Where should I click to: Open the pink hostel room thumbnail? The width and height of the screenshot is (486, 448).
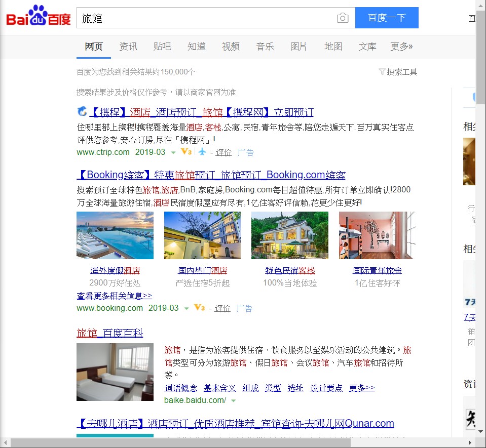(377, 235)
